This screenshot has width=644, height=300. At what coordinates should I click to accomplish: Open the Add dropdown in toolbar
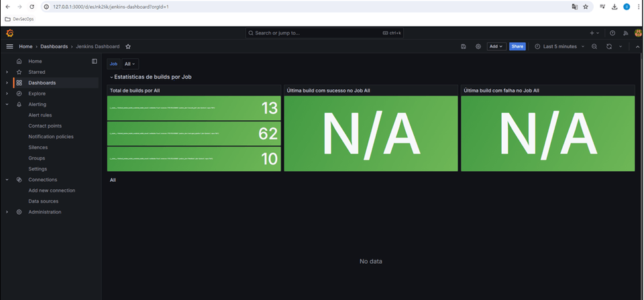pos(496,46)
